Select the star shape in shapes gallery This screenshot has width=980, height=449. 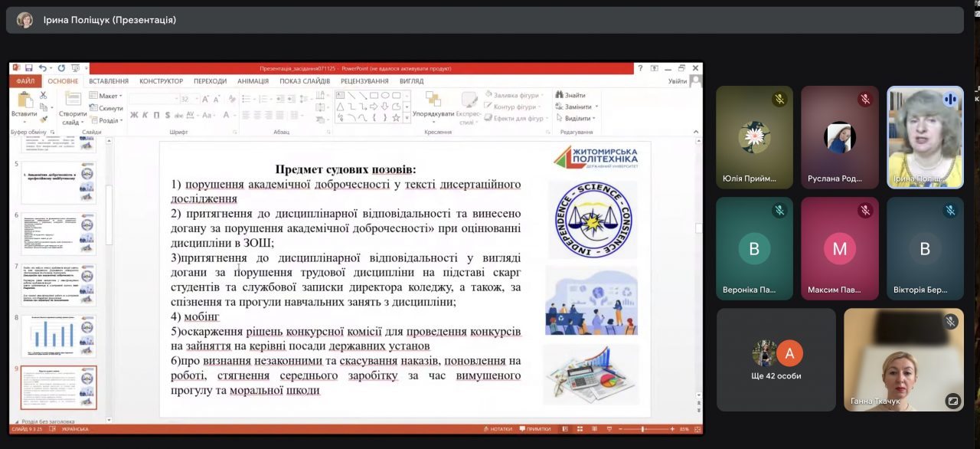[x=396, y=118]
